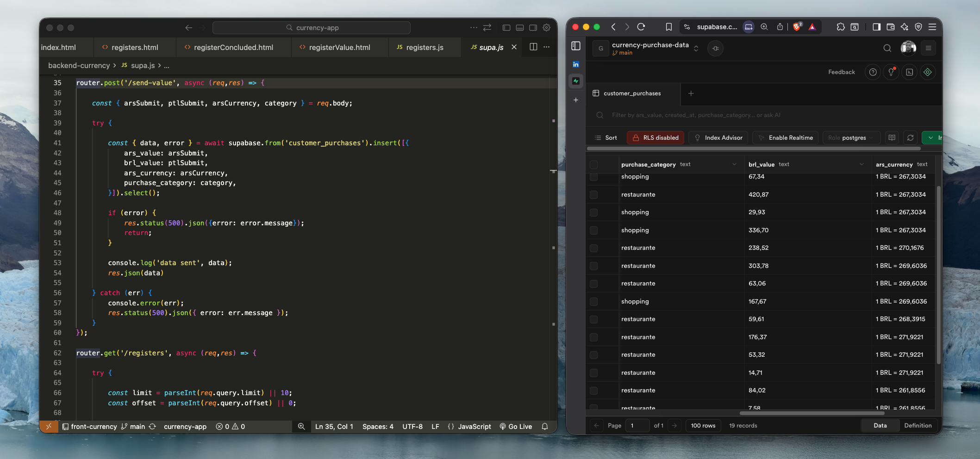The height and width of the screenshot is (459, 980).
Task: Select checkbox for 336,70 row
Action: tap(593, 230)
